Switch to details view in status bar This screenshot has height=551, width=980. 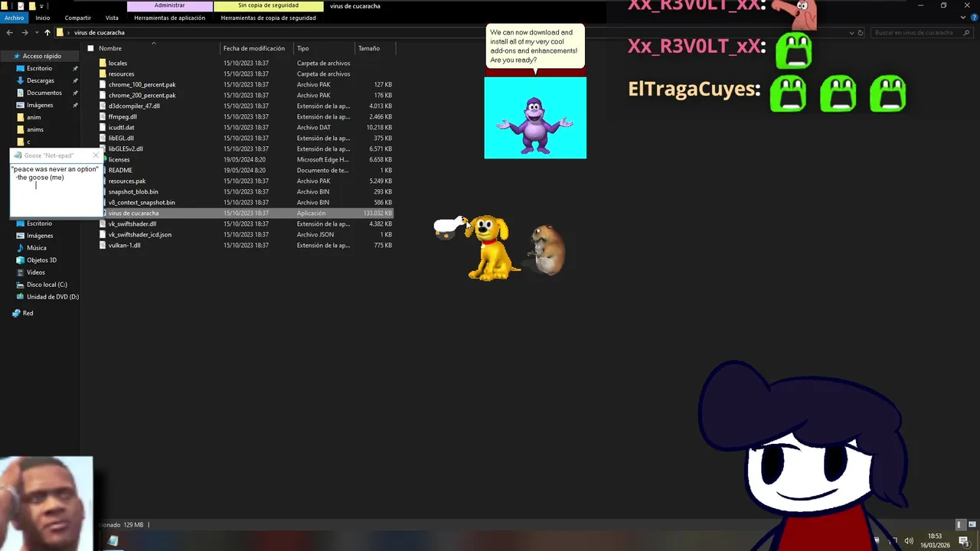pyautogui.click(x=959, y=525)
